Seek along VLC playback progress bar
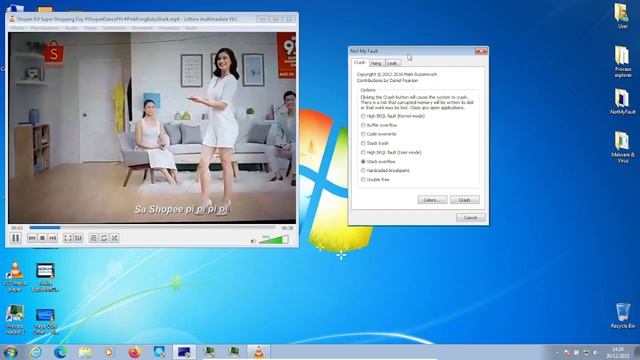The width and height of the screenshot is (640, 360). tap(152, 227)
